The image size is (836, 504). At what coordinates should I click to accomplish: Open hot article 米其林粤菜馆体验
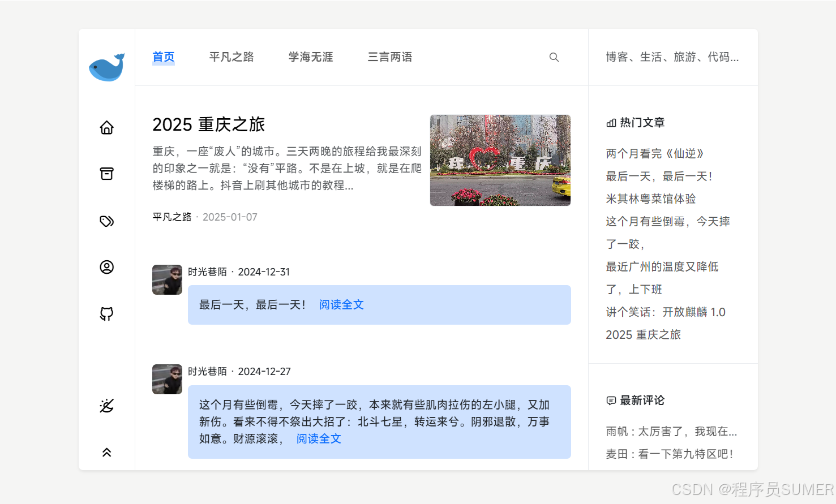pyautogui.click(x=651, y=199)
